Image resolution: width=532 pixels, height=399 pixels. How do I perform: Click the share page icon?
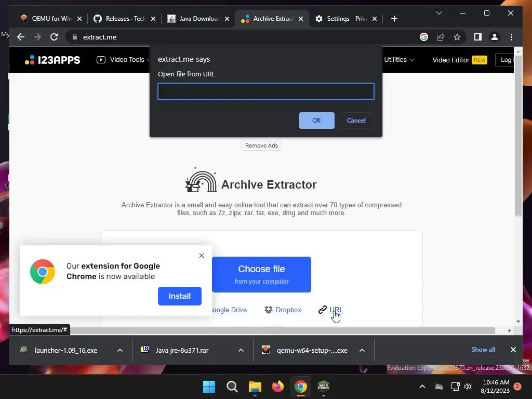pos(441,37)
